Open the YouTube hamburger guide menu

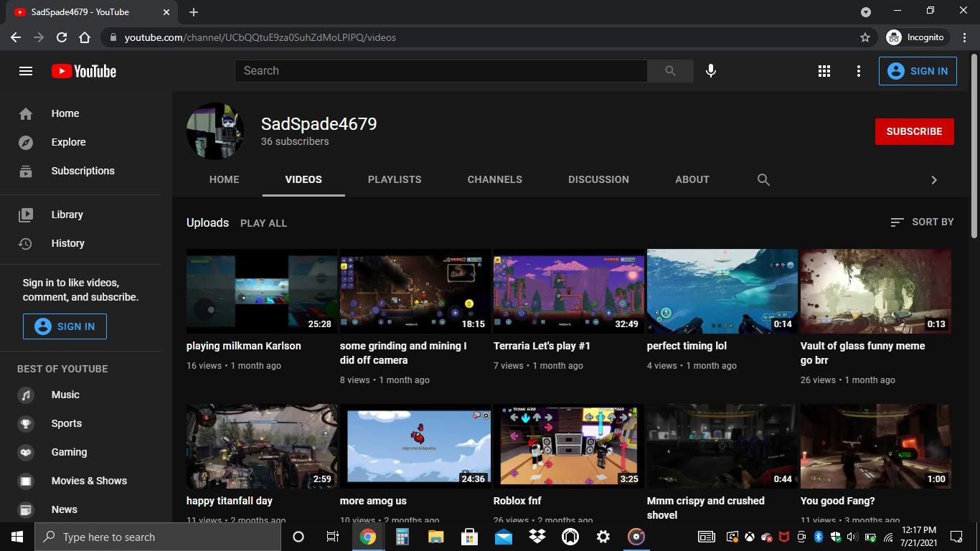tap(26, 71)
